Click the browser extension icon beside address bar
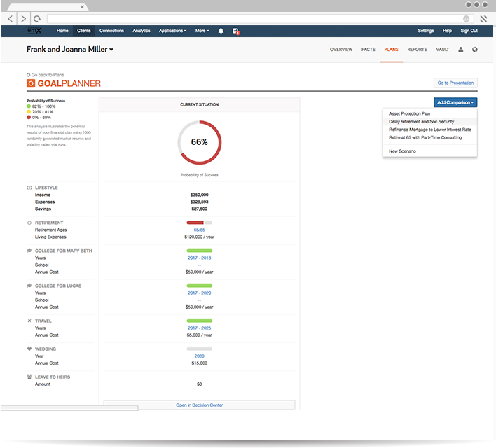496x448 pixels. click(483, 19)
